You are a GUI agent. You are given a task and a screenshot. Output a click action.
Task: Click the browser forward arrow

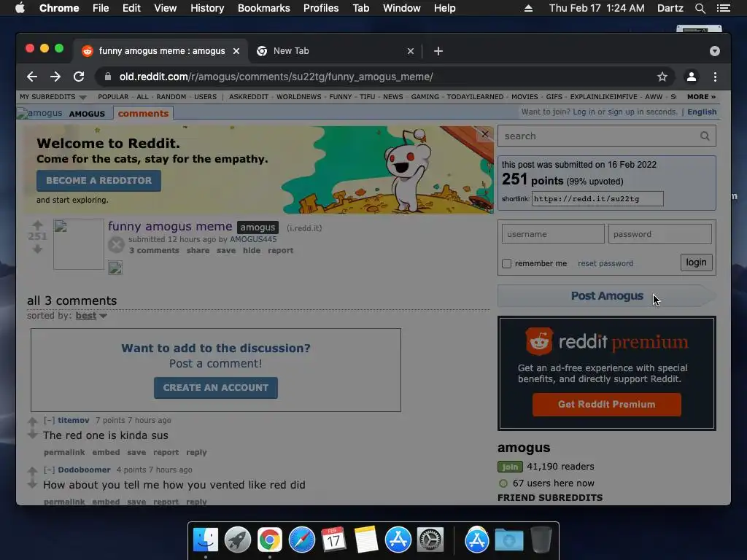click(x=55, y=77)
